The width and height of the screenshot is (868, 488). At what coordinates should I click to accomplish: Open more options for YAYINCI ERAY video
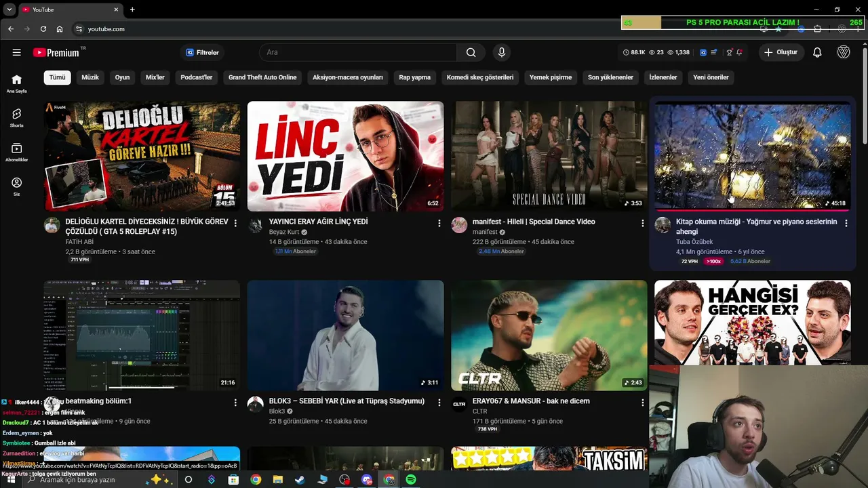(x=439, y=223)
